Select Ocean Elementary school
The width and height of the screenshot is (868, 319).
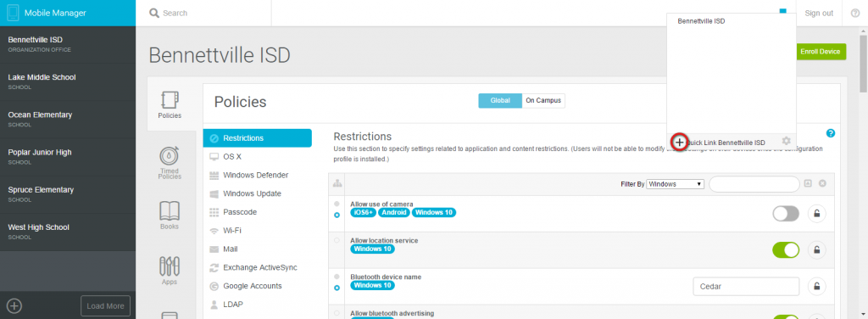pyautogui.click(x=68, y=119)
